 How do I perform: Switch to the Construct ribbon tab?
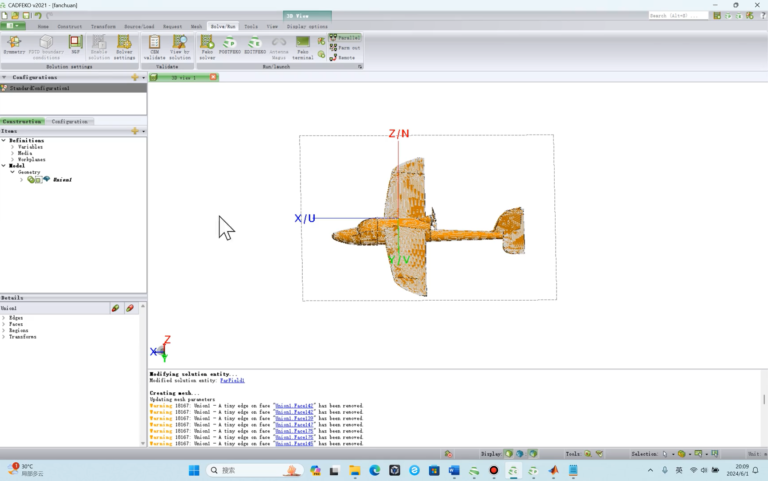pos(70,26)
